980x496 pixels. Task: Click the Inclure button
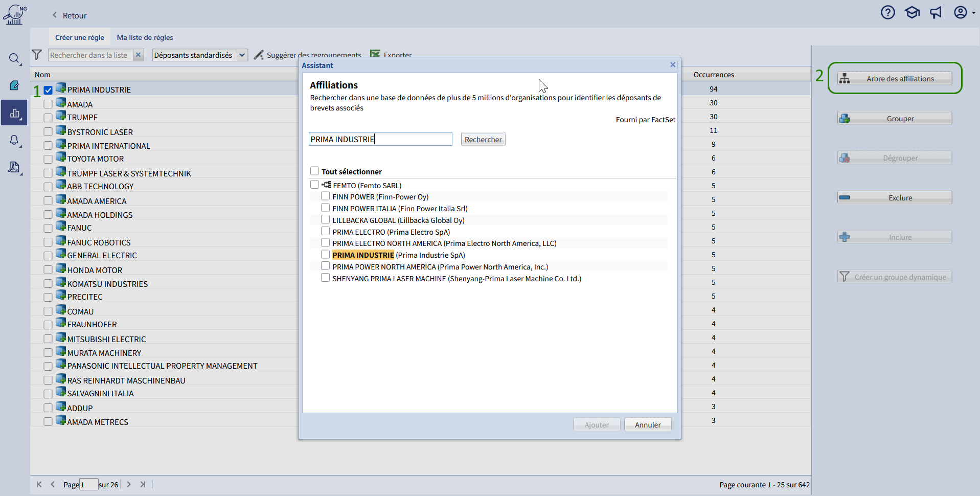pyautogui.click(x=895, y=237)
